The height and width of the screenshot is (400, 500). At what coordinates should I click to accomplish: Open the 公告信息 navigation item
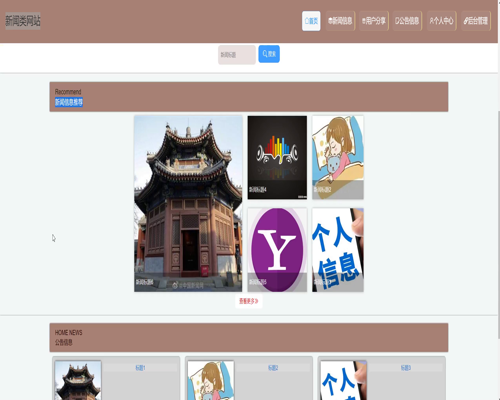pyautogui.click(x=407, y=21)
